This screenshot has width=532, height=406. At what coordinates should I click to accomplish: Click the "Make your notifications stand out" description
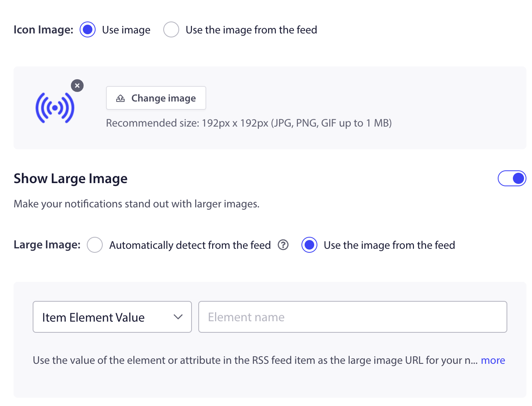137,204
